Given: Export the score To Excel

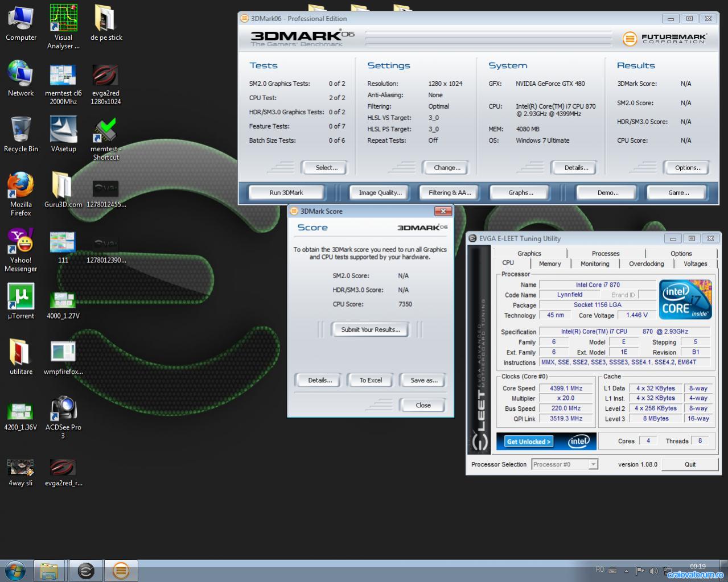Looking at the screenshot, I should click(x=371, y=380).
